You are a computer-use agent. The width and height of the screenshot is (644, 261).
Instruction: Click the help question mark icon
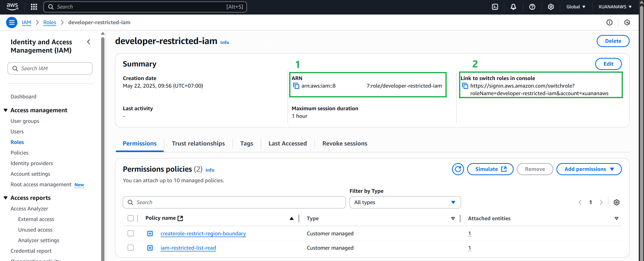532,7
